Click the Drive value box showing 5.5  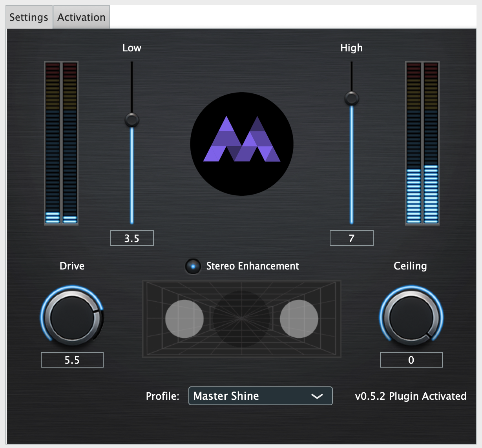[72, 359]
